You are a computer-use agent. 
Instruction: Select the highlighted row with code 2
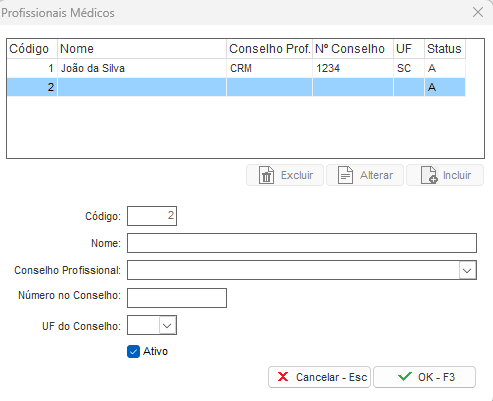236,87
